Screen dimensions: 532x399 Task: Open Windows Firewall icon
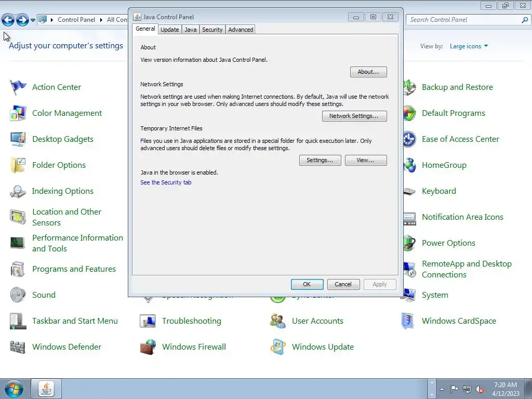tap(148, 347)
